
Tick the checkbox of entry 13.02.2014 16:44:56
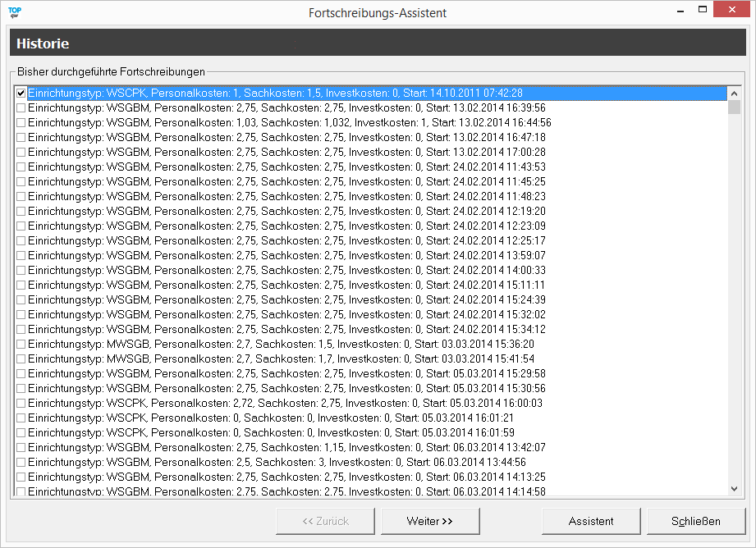[21, 123]
